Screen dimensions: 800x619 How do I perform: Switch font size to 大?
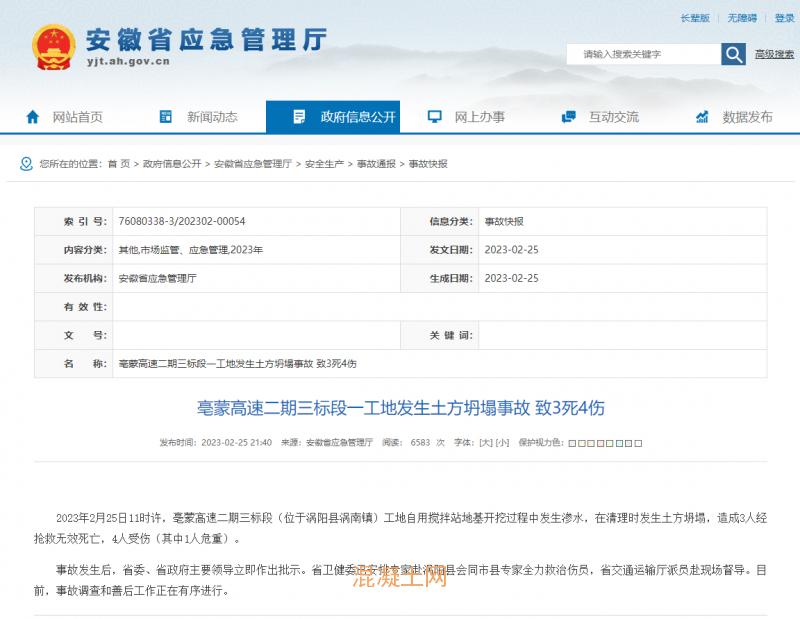486,442
